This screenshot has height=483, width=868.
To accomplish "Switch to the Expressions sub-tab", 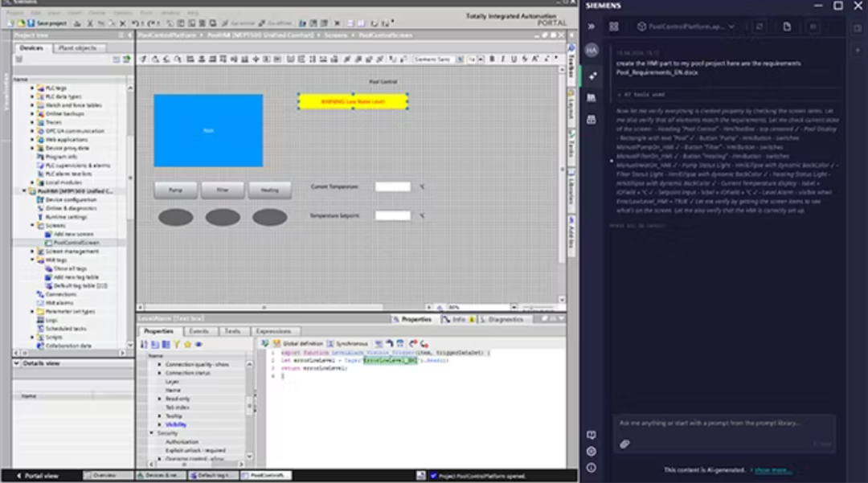I will pyautogui.click(x=273, y=331).
